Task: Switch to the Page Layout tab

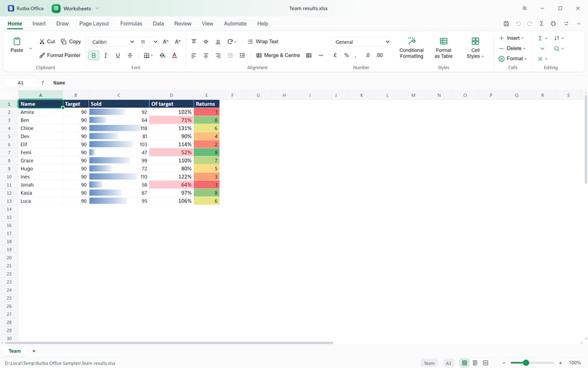Action: (93, 24)
